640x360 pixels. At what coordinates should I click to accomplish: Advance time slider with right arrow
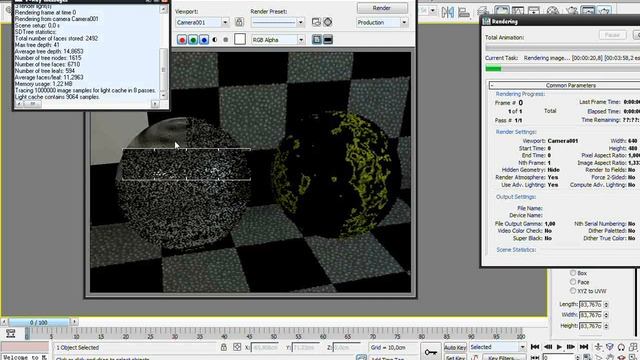click(x=74, y=322)
